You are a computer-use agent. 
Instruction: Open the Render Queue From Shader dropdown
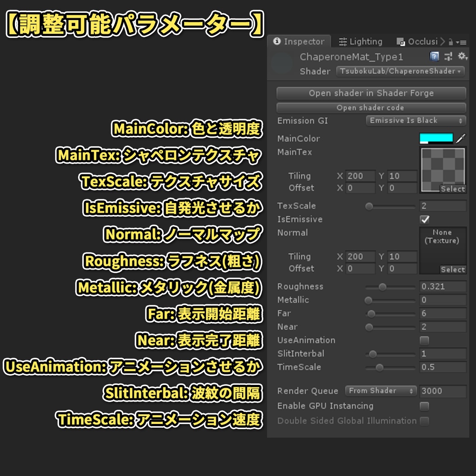[380, 391]
